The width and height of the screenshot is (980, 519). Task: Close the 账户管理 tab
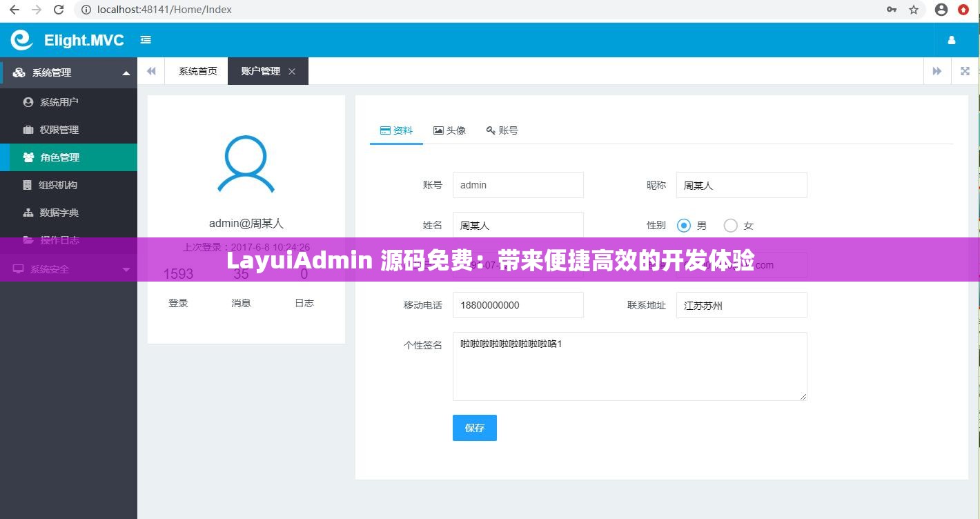[292, 70]
